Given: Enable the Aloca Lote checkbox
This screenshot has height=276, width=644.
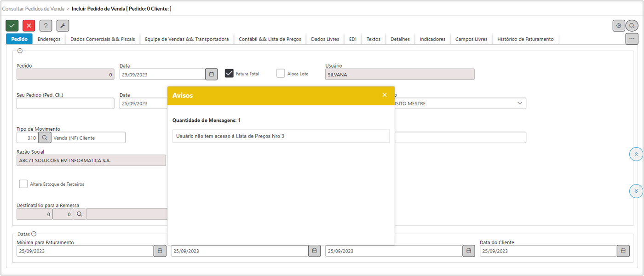Looking at the screenshot, I should [x=281, y=74].
